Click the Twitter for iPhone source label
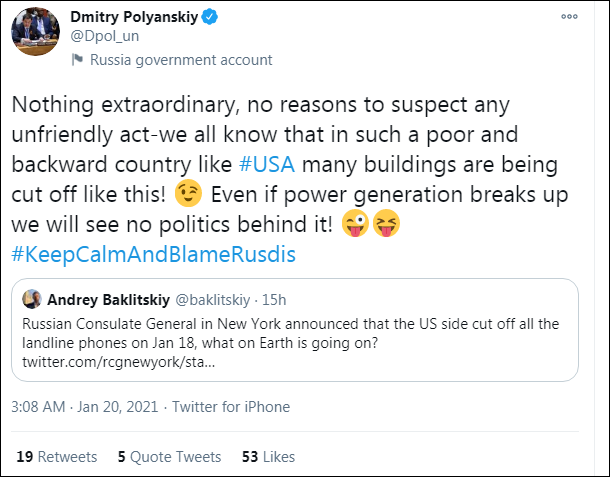The width and height of the screenshot is (610, 477). (x=231, y=407)
